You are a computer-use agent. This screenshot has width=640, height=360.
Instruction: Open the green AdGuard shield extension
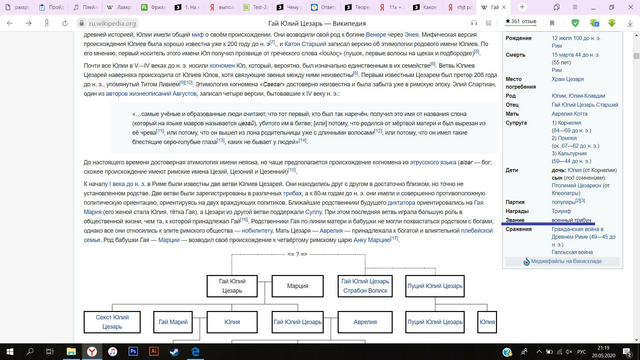[x=575, y=23]
